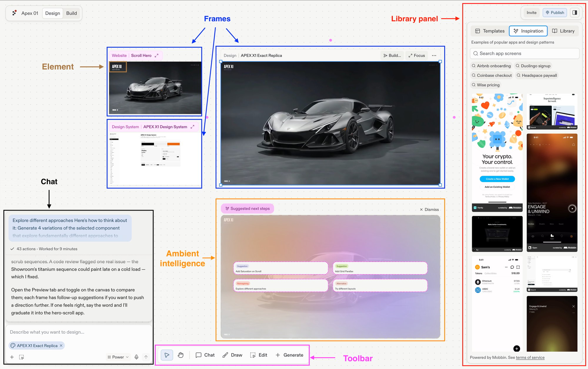Expand the APEX X1 Design System frame
This screenshot has height=369, width=588.
(192, 127)
